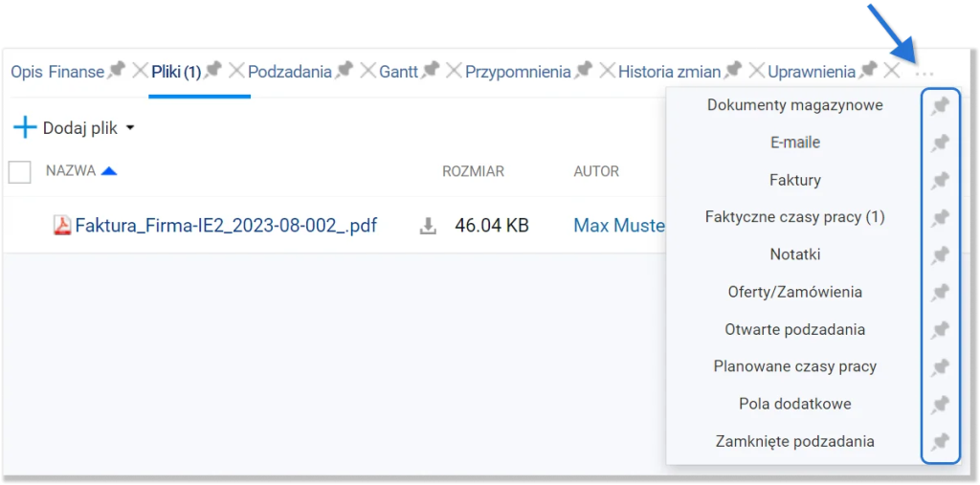Image resolution: width=980 pixels, height=485 pixels.
Task: Click the download icon next to the PDF file
Action: (x=428, y=226)
